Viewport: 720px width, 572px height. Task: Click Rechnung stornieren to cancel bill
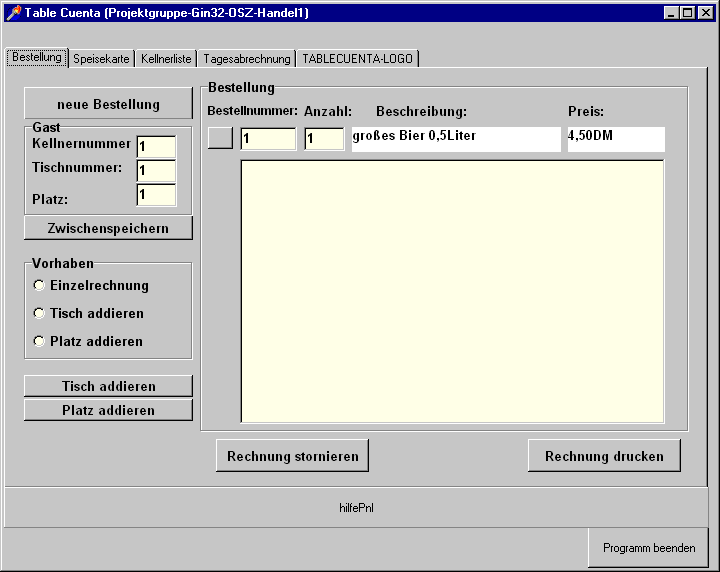[x=292, y=456]
